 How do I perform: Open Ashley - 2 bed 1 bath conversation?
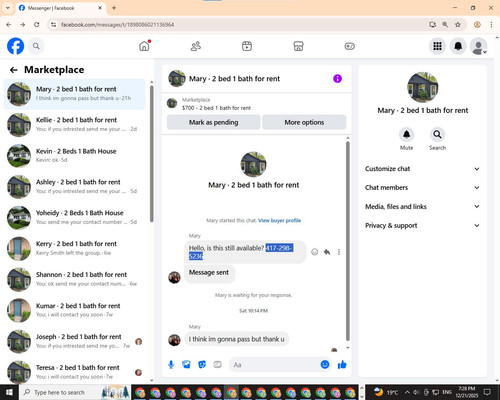point(75,186)
